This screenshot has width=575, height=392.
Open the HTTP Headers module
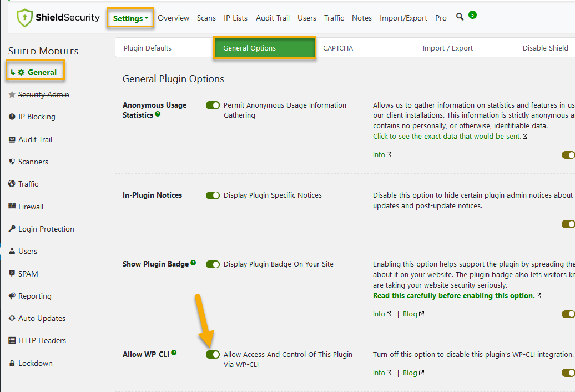tap(42, 340)
